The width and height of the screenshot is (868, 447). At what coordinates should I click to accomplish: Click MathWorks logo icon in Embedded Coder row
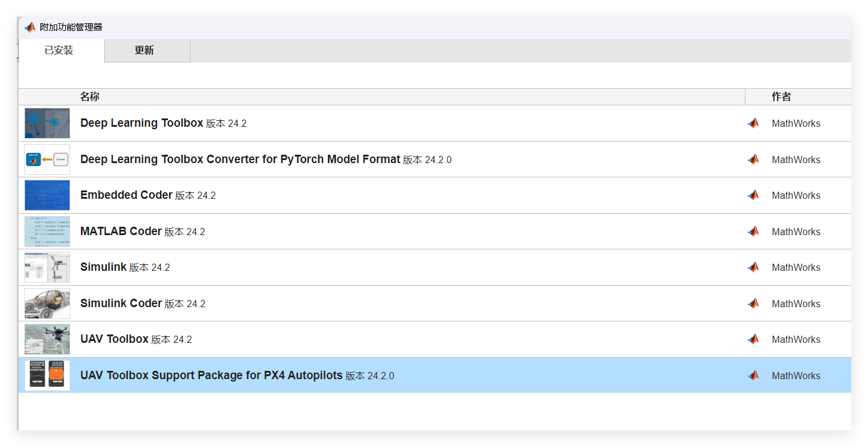coord(754,195)
